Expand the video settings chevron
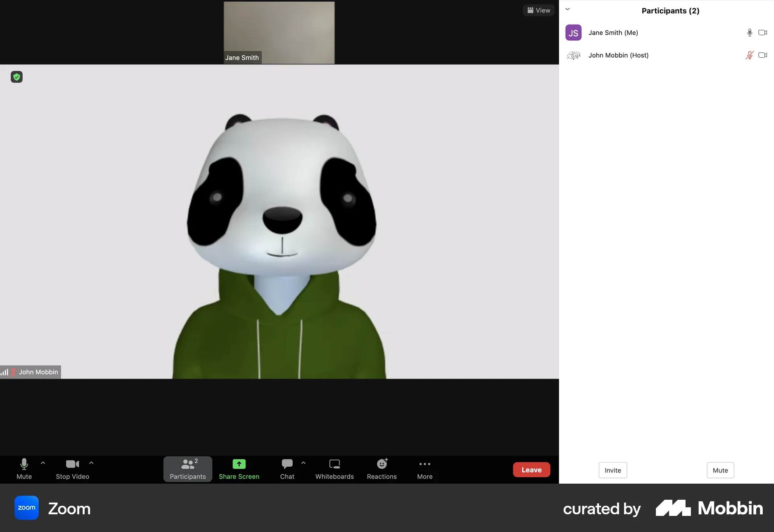774x532 pixels. click(x=91, y=463)
